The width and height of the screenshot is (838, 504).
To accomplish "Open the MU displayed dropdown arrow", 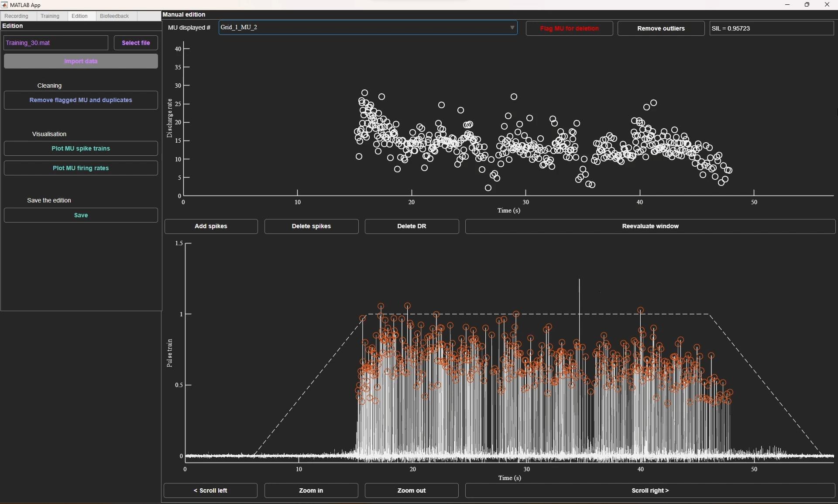I will (512, 28).
